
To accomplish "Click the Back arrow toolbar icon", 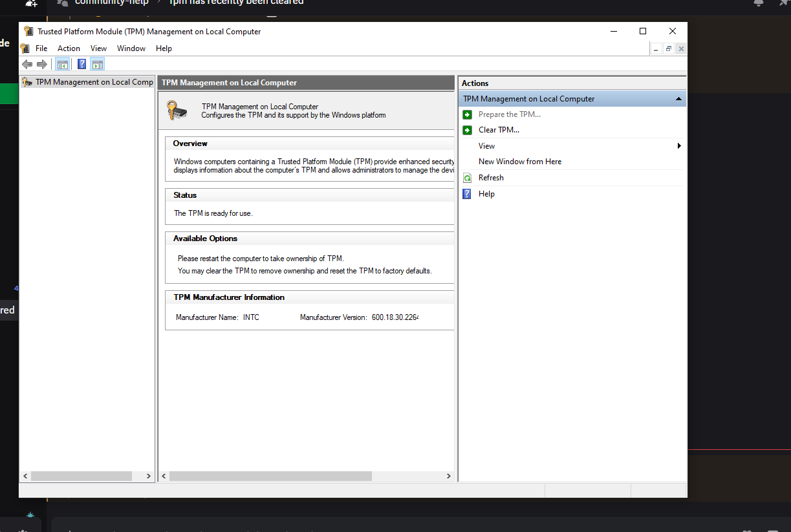I will tap(27, 64).
